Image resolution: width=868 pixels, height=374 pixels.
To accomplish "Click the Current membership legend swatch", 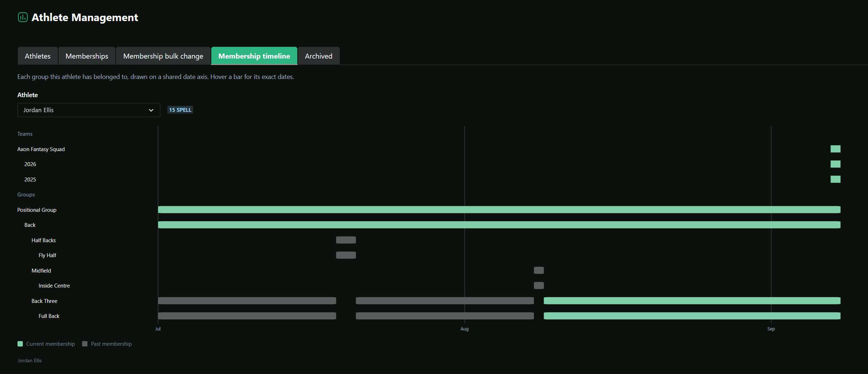I will [20, 344].
